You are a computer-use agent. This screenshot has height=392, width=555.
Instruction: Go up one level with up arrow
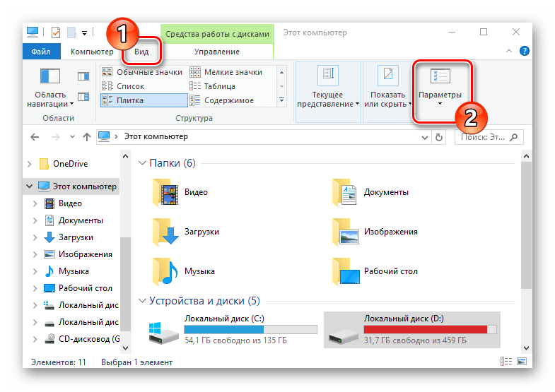coord(87,137)
